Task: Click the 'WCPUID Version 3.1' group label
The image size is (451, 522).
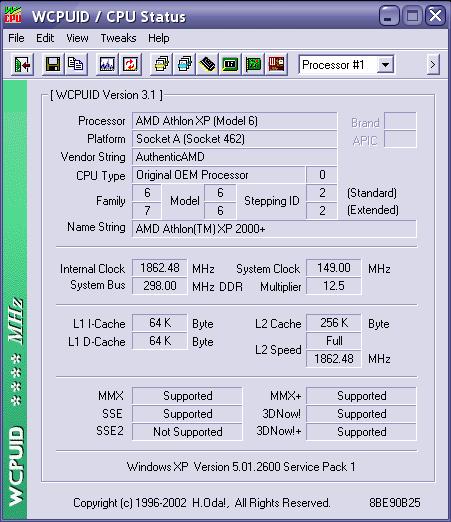Action: (106, 95)
